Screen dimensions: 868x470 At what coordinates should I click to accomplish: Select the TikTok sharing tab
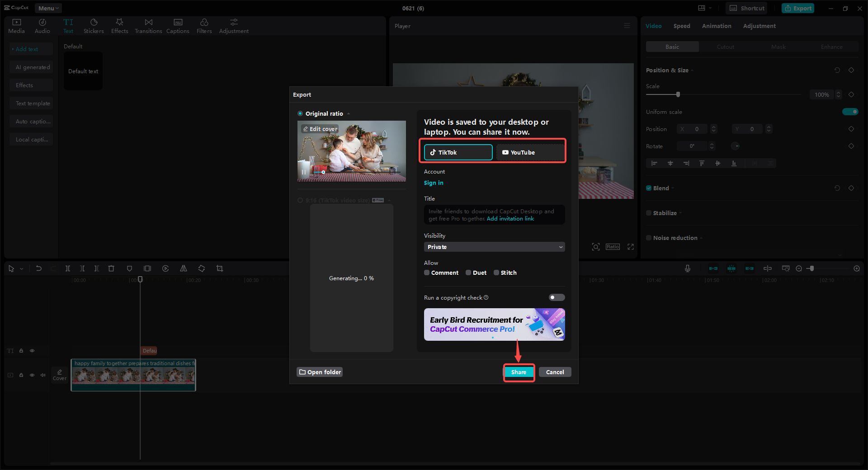click(458, 152)
